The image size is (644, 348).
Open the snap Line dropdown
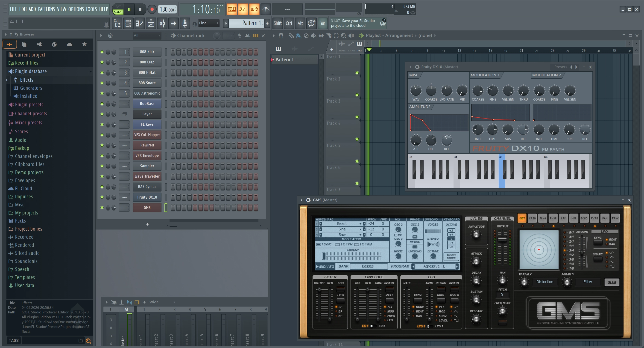[x=209, y=23]
